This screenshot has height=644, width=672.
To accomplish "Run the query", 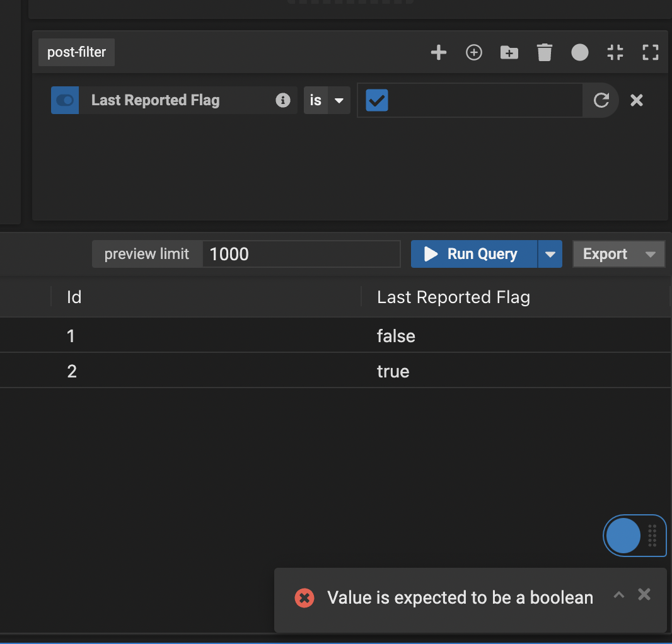I will point(473,254).
